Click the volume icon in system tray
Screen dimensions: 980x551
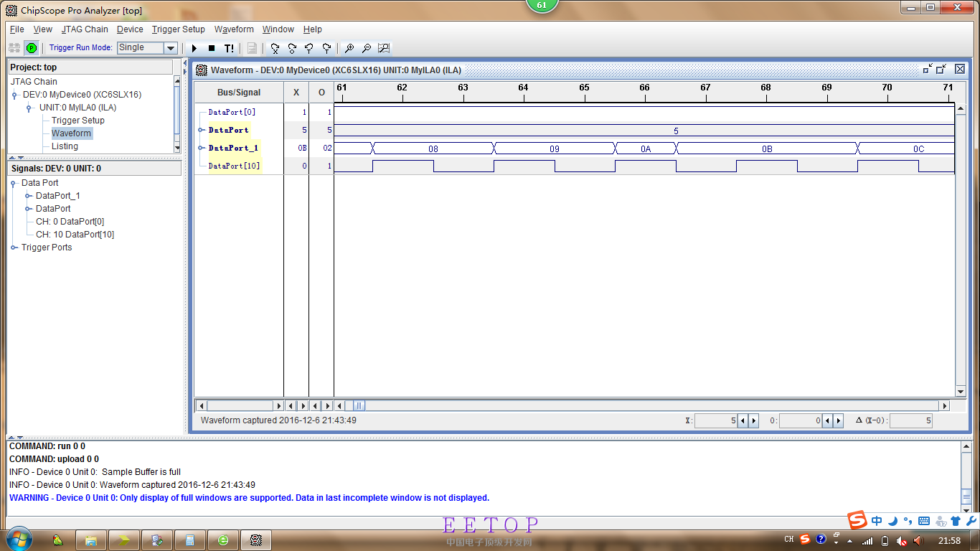[918, 540]
